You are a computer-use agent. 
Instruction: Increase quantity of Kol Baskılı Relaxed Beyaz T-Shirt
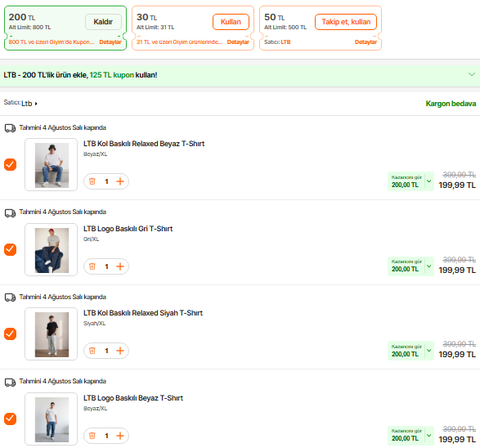[x=120, y=181]
